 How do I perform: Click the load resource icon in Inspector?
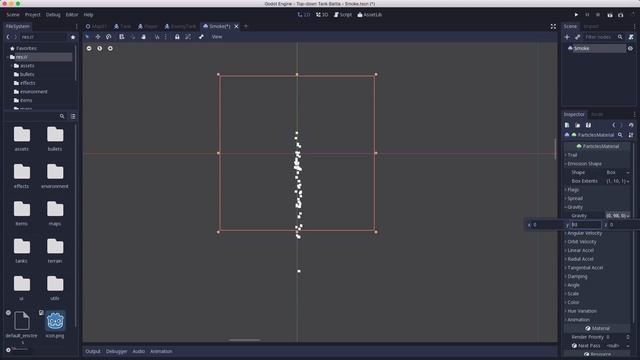[578, 125]
